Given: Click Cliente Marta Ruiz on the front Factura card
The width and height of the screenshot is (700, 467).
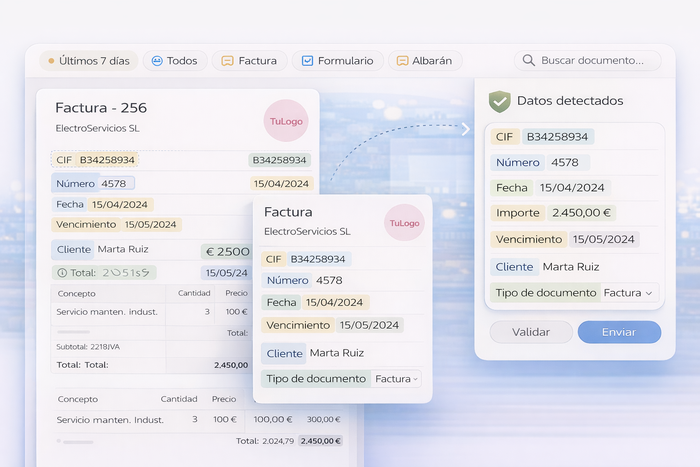Looking at the screenshot, I should 315,353.
